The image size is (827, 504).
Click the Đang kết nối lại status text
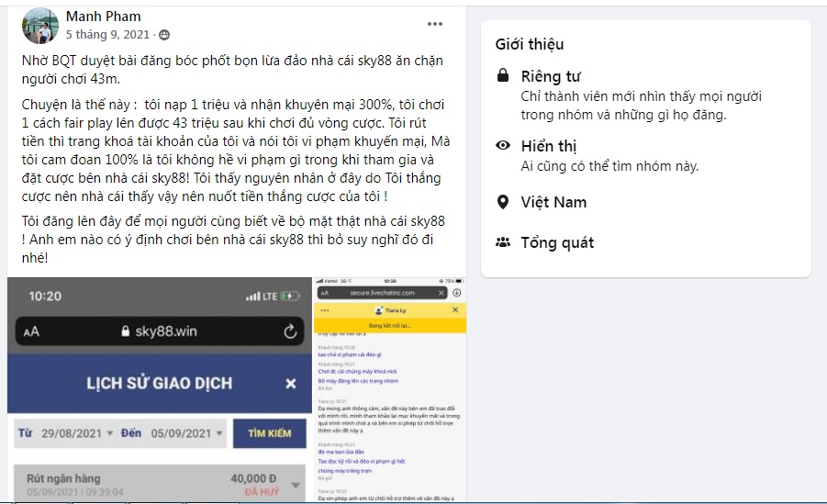pyautogui.click(x=390, y=326)
